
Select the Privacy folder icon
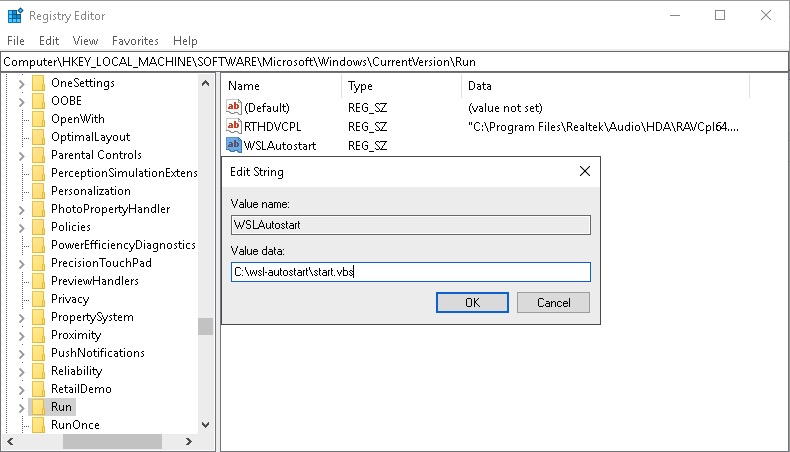point(38,299)
